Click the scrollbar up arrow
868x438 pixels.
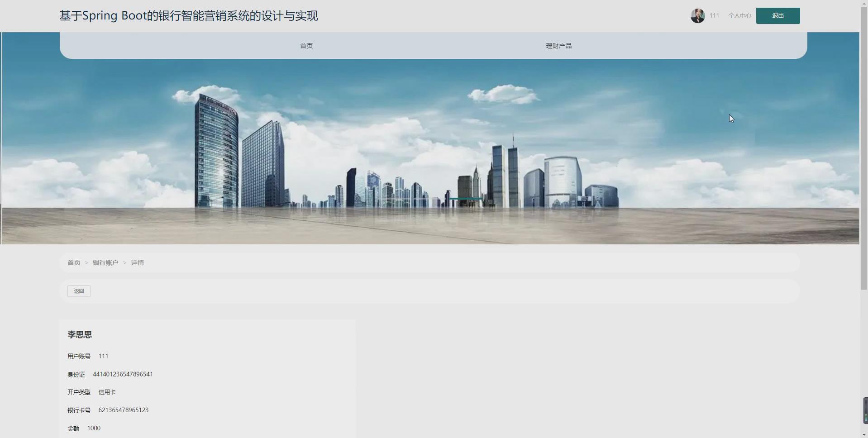[x=864, y=3]
